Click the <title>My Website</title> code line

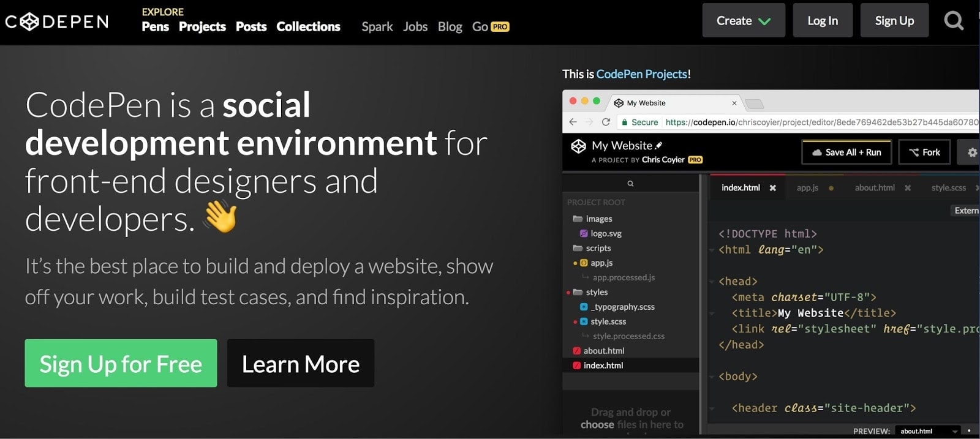click(813, 313)
